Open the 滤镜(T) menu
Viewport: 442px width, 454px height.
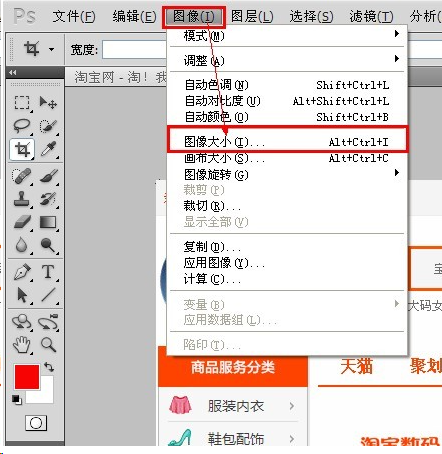(371, 16)
